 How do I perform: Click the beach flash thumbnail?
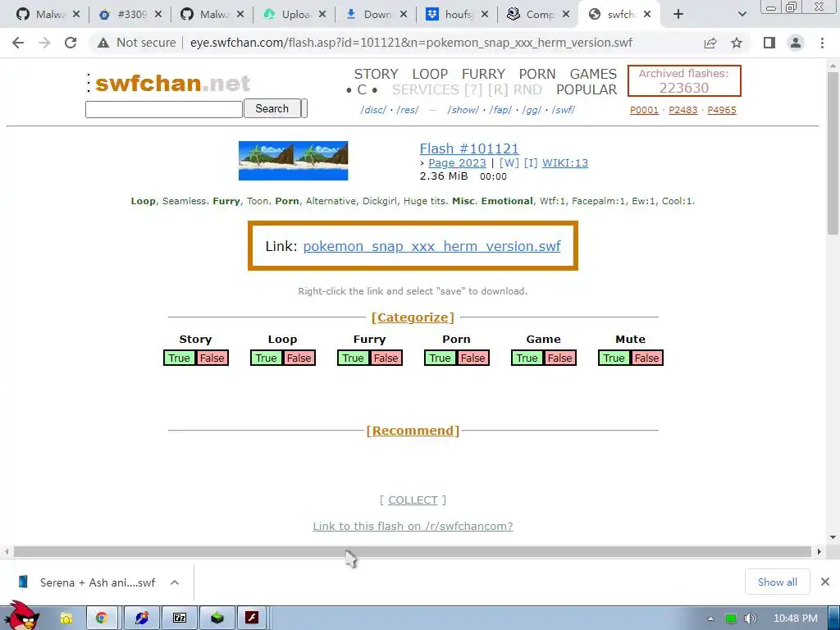[293, 161]
